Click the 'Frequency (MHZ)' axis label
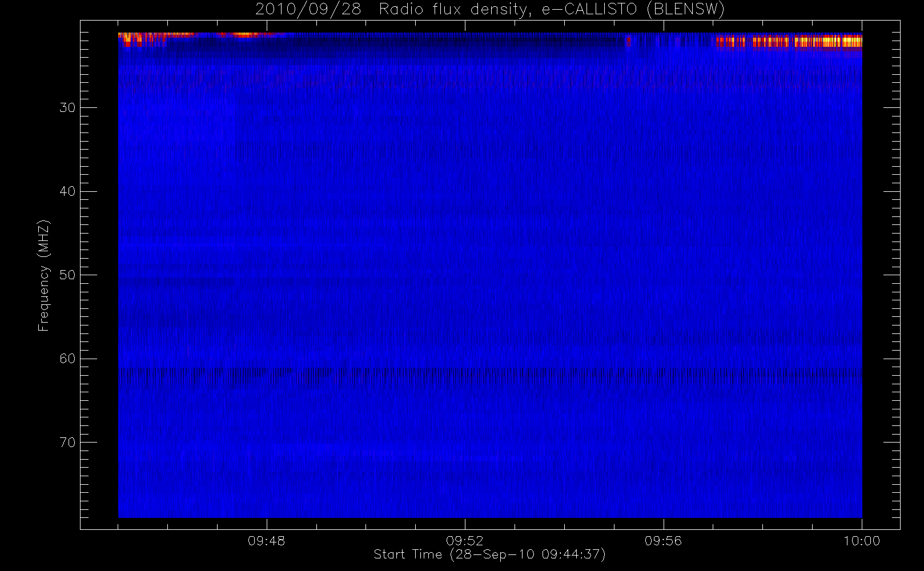924x571 pixels. [x=43, y=275]
